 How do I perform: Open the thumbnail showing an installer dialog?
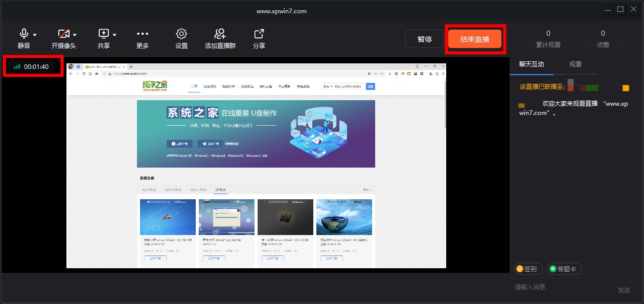click(x=226, y=217)
